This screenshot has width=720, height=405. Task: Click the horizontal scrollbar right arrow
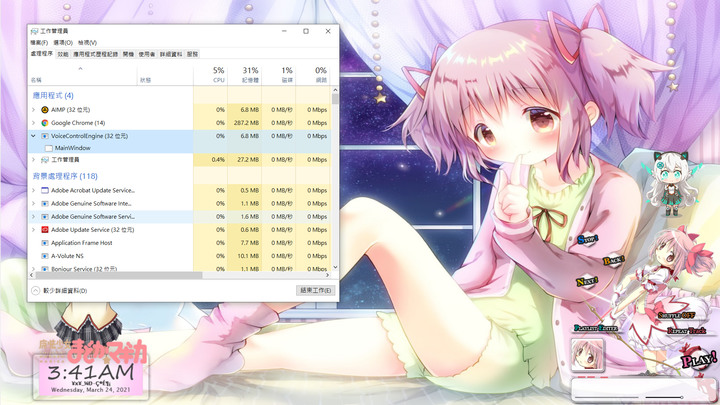tap(327, 275)
